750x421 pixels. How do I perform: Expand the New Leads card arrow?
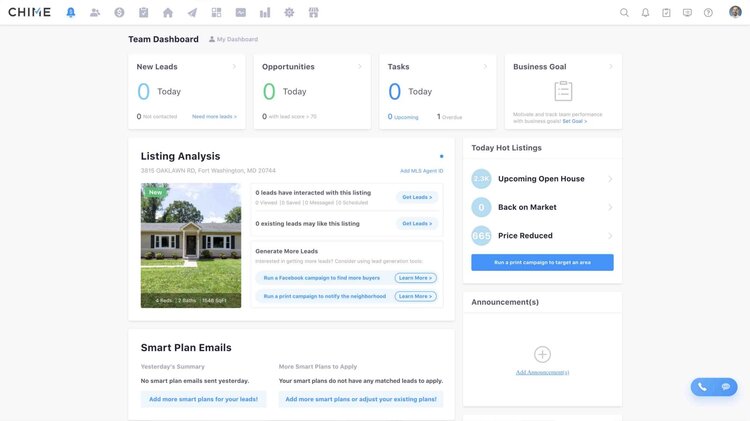click(234, 66)
